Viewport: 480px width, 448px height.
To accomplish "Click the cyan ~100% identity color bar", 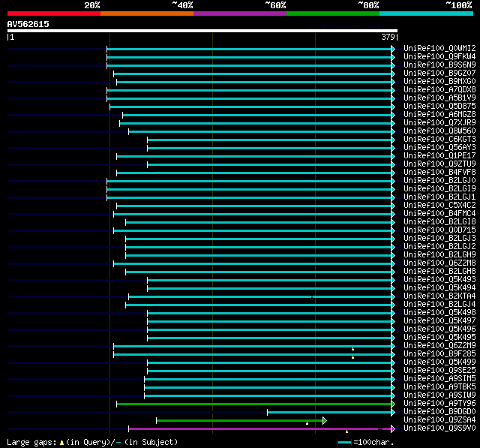I will 426,14.
